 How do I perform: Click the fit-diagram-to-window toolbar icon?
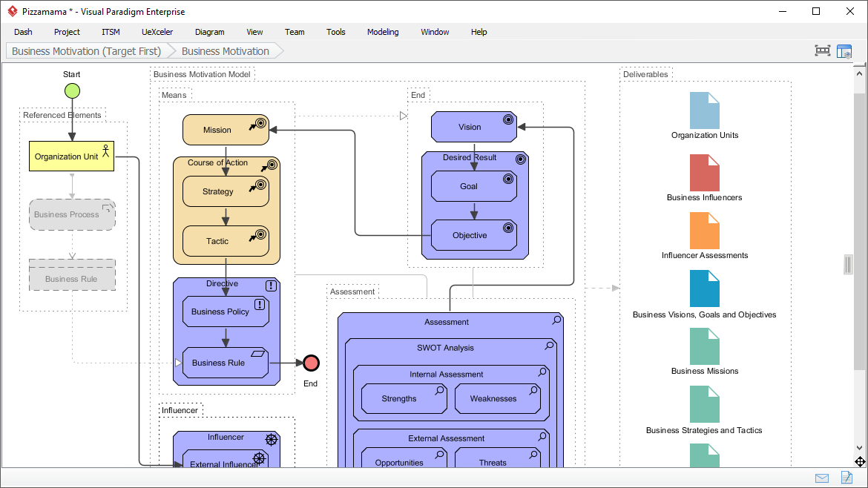tap(822, 50)
